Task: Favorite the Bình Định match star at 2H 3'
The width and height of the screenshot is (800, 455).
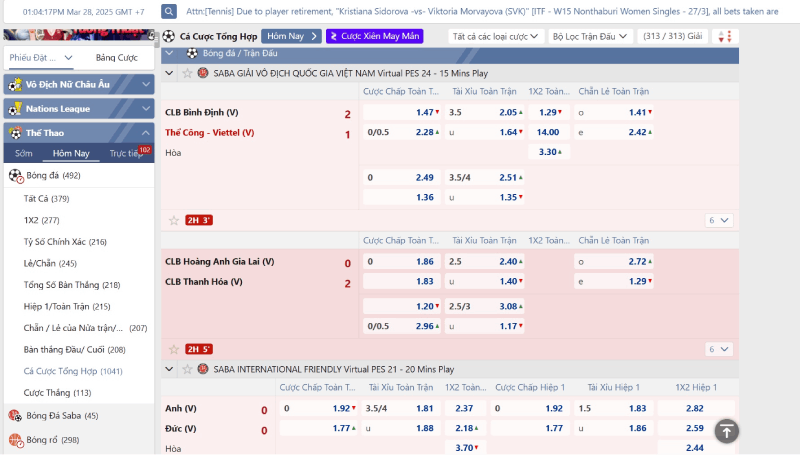Action: pyautogui.click(x=174, y=220)
